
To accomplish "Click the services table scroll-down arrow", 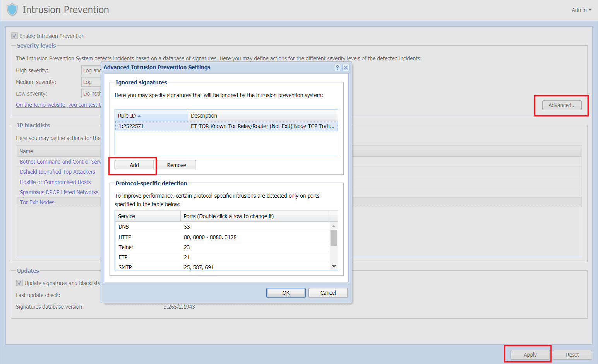I will [x=334, y=266].
